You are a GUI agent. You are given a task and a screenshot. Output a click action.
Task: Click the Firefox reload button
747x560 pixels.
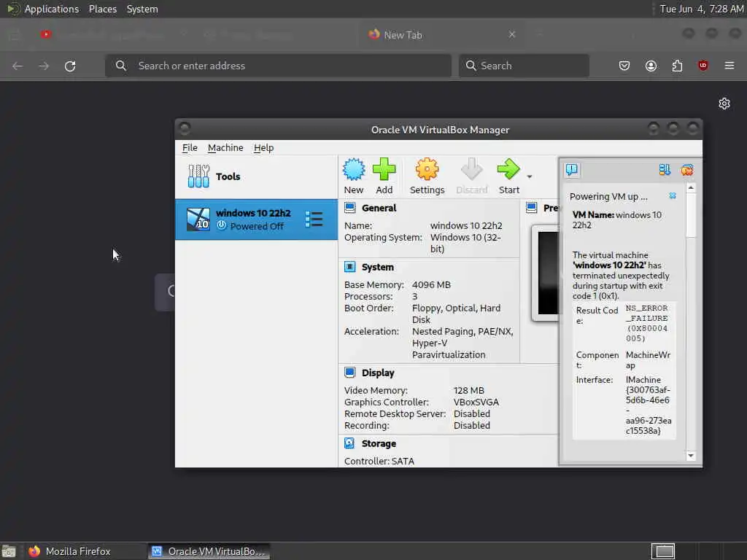coord(70,66)
